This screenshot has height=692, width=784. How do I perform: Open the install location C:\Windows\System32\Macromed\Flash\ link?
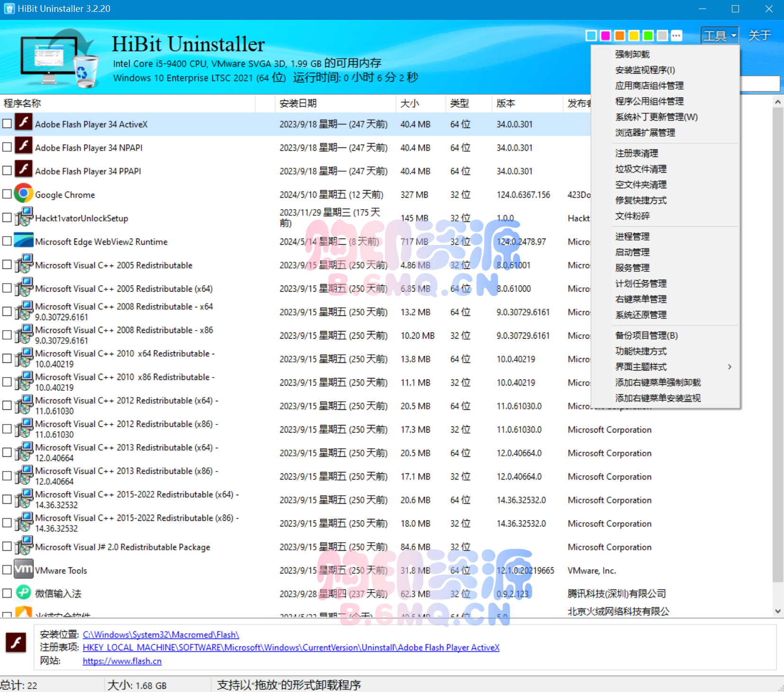[161, 635]
